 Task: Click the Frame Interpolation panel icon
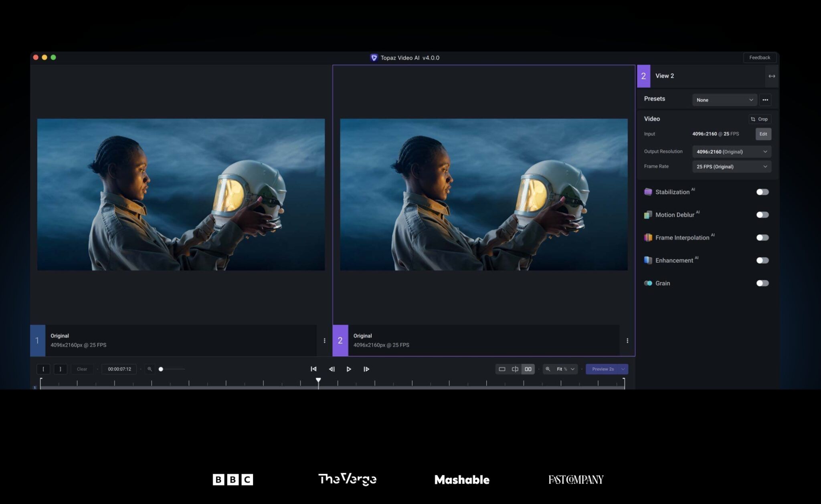pyautogui.click(x=648, y=237)
